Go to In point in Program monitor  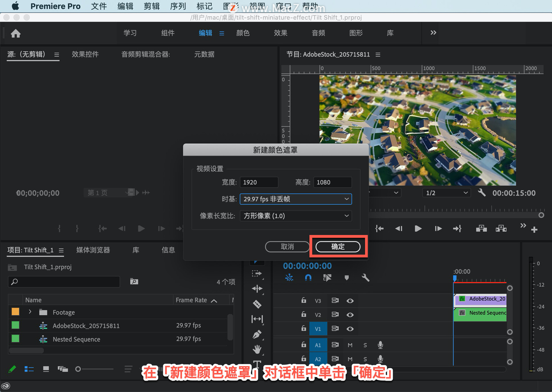pos(379,229)
